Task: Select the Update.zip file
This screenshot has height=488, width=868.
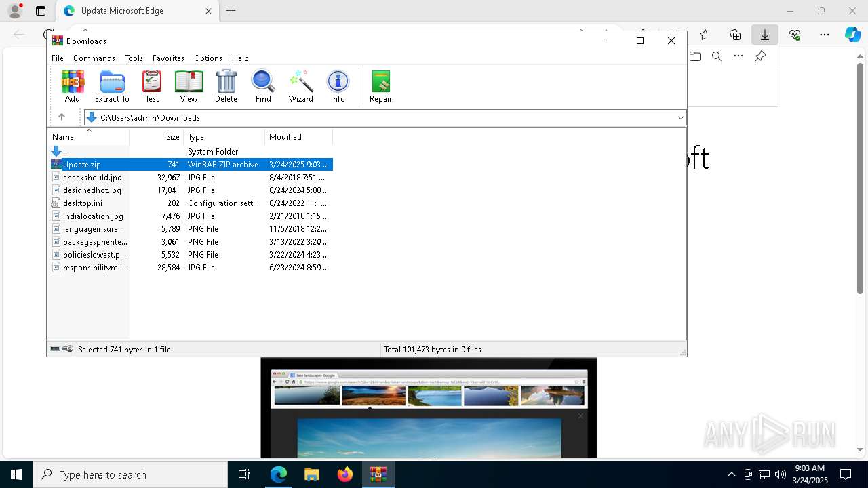Action: 191,165
